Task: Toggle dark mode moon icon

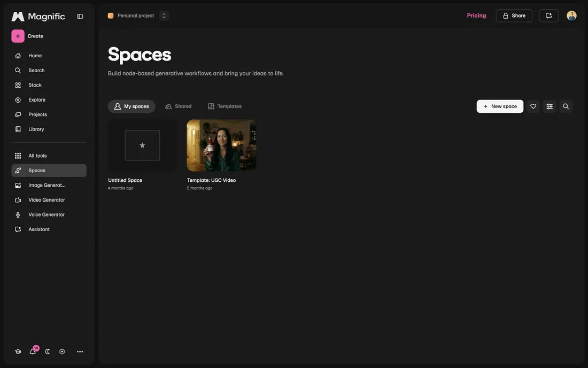Action: pyautogui.click(x=47, y=351)
